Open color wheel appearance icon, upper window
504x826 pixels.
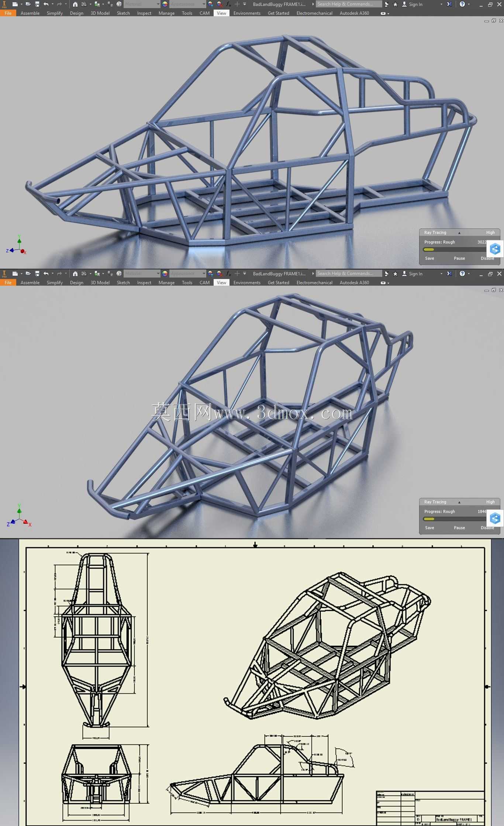165,4
